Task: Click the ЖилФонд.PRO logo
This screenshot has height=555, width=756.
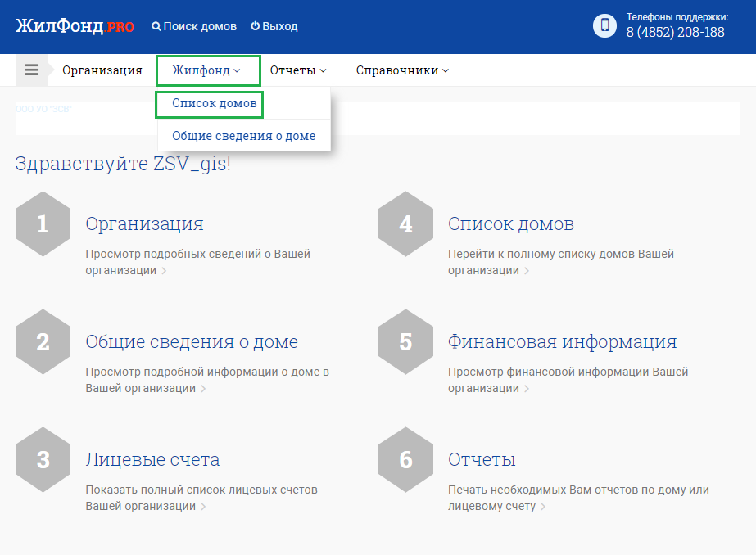Action: click(x=75, y=26)
